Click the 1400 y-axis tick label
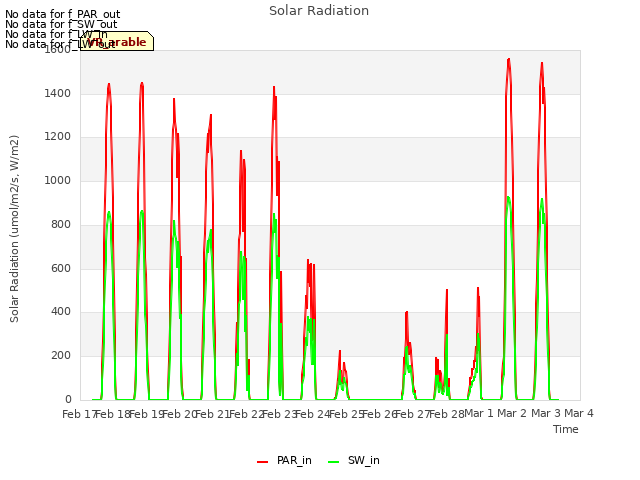 (x=58, y=93)
